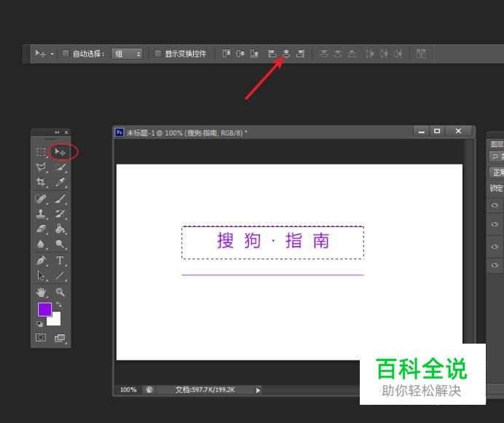
Task: Open Move tool preset picker in options bar
Action: coord(52,54)
